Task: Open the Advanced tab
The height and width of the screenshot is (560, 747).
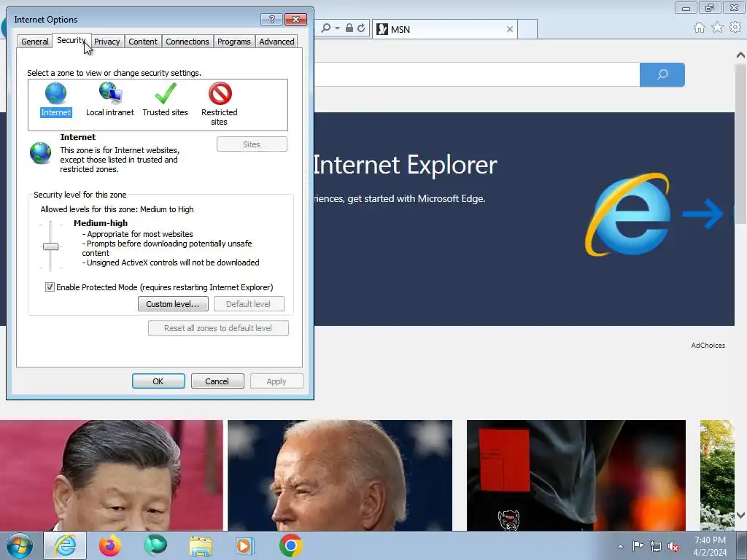Action: point(276,42)
